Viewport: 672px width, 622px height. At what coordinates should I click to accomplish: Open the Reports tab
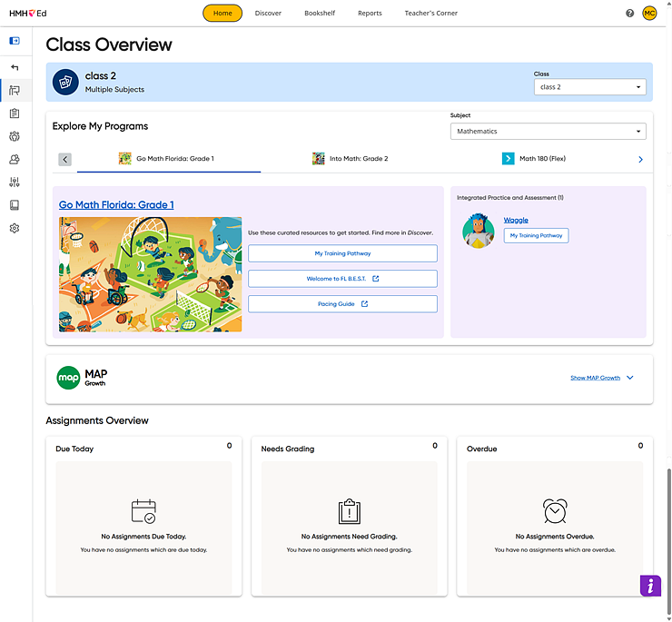click(x=370, y=14)
